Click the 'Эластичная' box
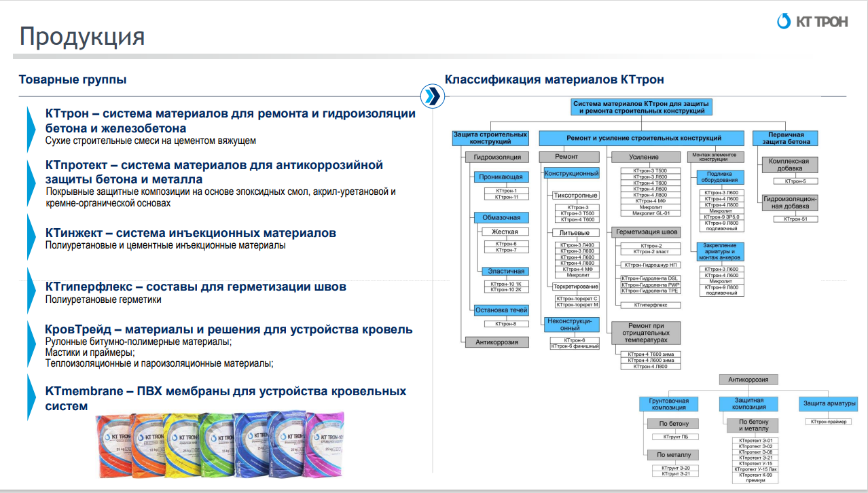 (505, 272)
